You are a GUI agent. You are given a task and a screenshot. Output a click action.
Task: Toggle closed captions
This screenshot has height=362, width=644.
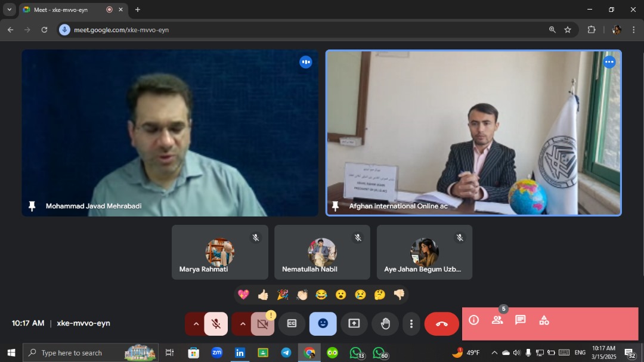tap(292, 323)
